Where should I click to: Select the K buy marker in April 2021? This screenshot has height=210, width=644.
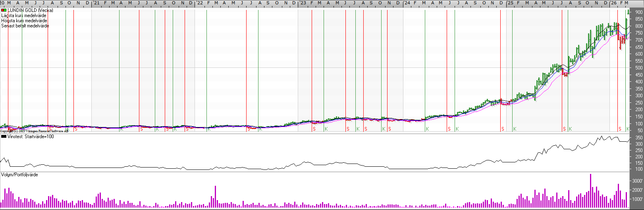tap(121, 129)
